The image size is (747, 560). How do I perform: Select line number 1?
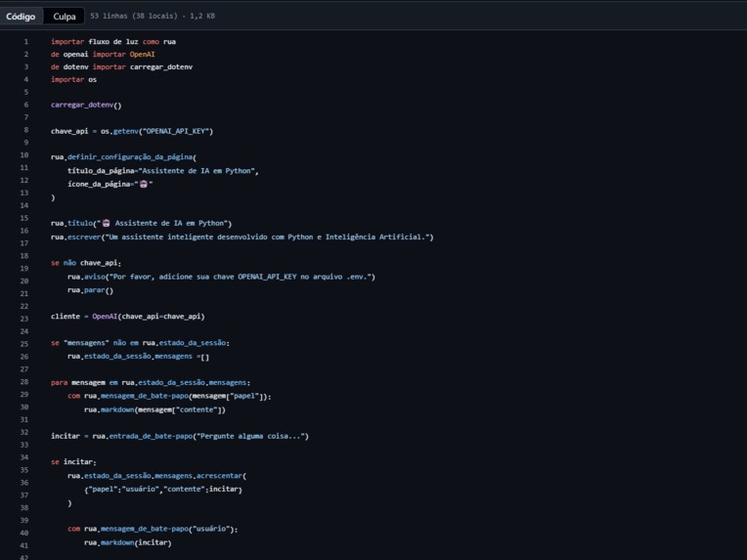tap(26, 42)
